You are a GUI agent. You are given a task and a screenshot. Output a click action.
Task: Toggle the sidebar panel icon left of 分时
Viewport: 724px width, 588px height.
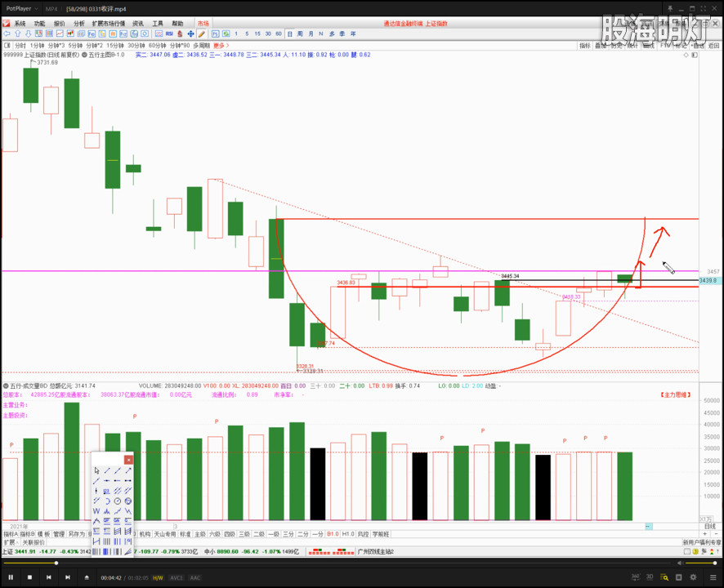point(7,45)
